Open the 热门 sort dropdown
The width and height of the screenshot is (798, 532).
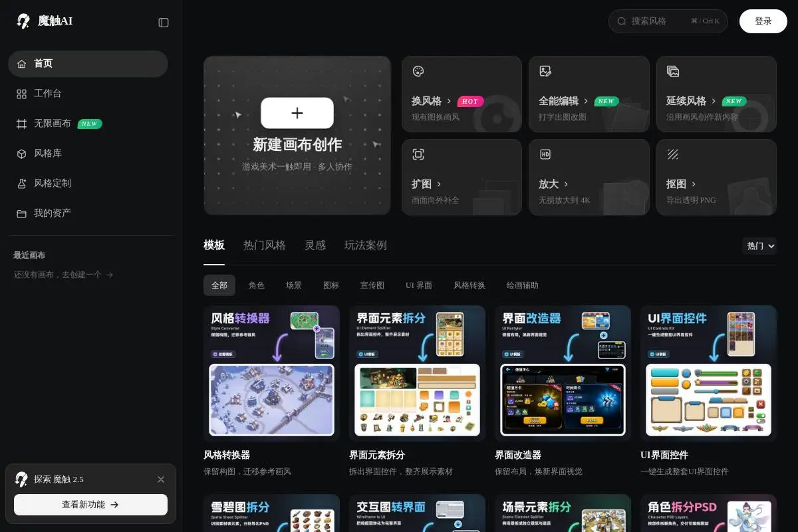pos(759,246)
